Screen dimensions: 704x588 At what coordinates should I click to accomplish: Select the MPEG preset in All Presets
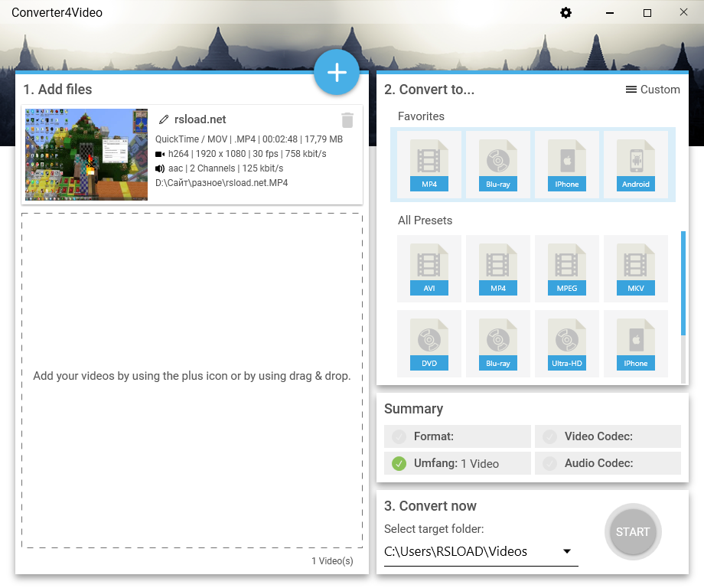click(x=566, y=268)
